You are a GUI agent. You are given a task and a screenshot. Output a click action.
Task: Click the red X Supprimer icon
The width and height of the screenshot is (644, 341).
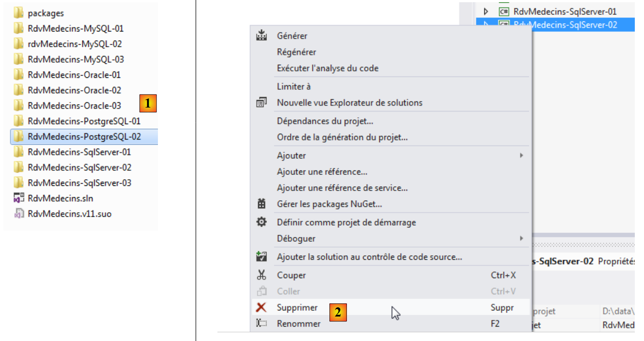[x=261, y=307]
